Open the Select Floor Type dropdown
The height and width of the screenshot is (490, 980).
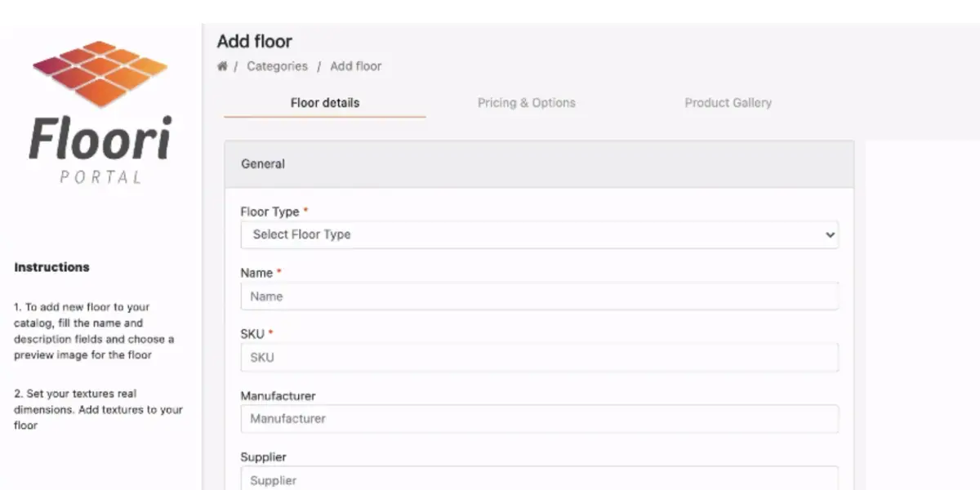(540, 234)
